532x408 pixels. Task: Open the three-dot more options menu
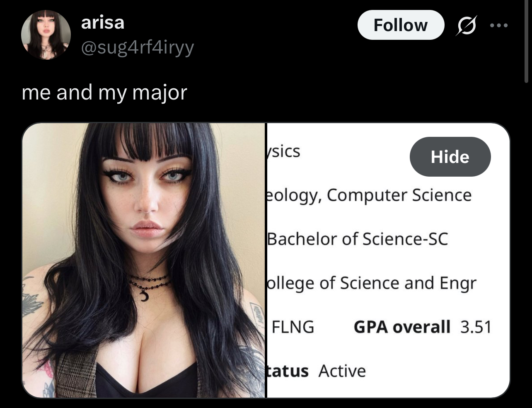click(x=498, y=25)
